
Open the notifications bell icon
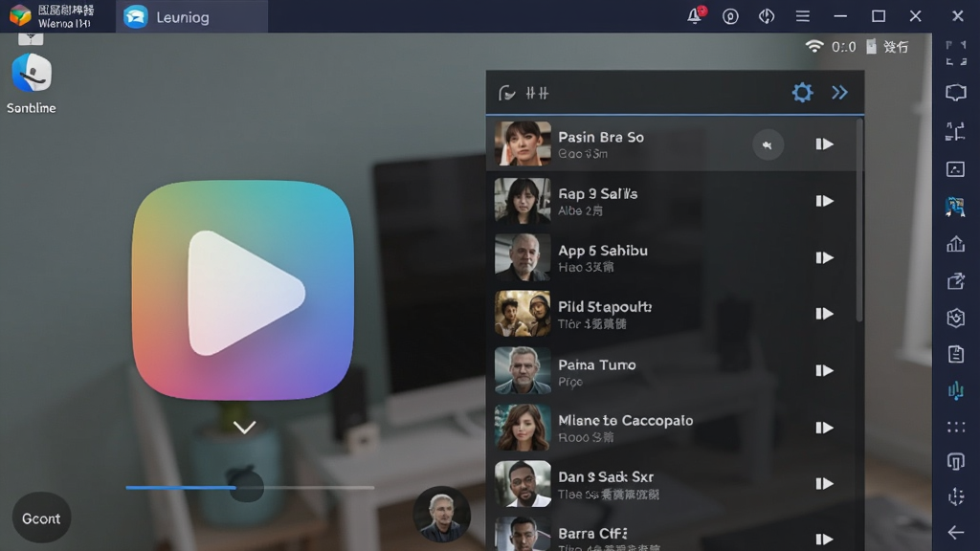click(695, 15)
